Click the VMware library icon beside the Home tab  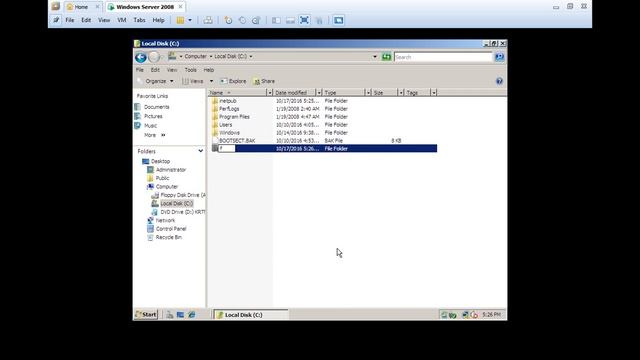56,7
